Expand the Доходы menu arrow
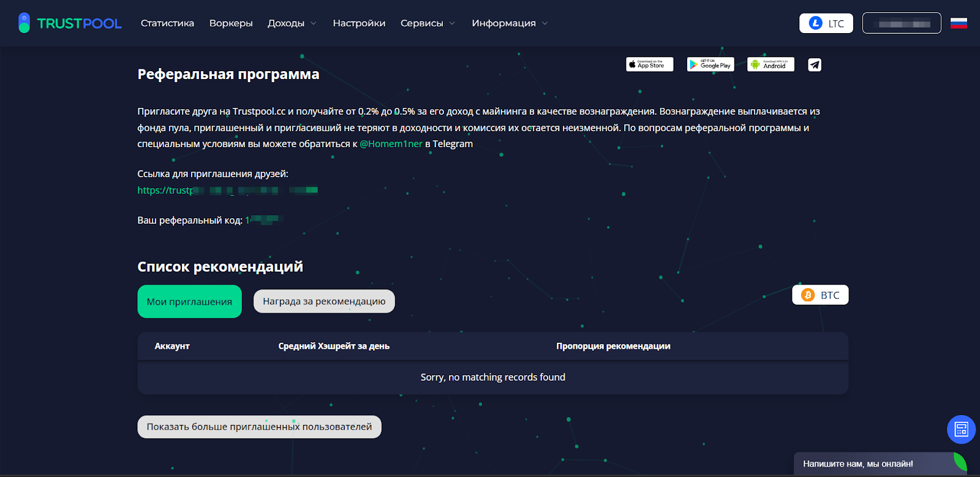The width and height of the screenshot is (980, 477). [x=314, y=23]
